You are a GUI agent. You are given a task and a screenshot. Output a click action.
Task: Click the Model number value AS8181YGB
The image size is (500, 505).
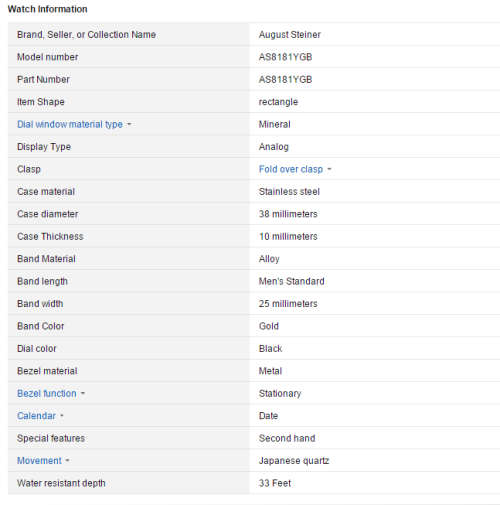click(x=285, y=57)
